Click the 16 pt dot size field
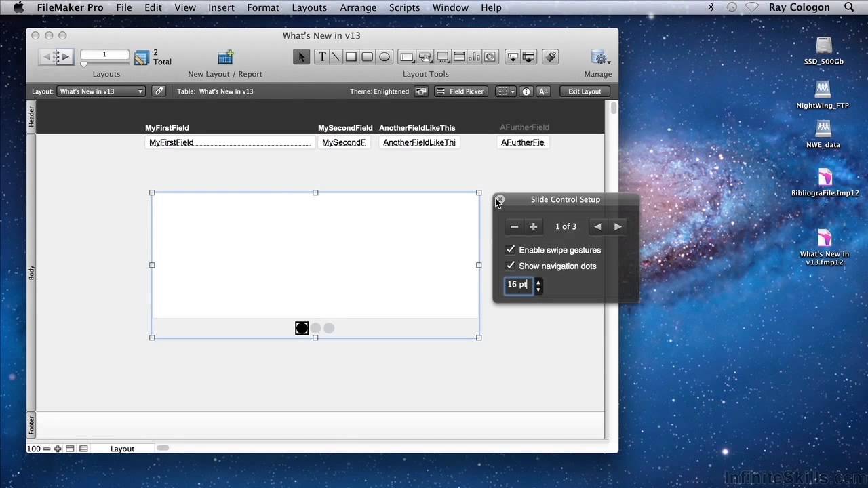The width and height of the screenshot is (868, 488). tap(519, 285)
